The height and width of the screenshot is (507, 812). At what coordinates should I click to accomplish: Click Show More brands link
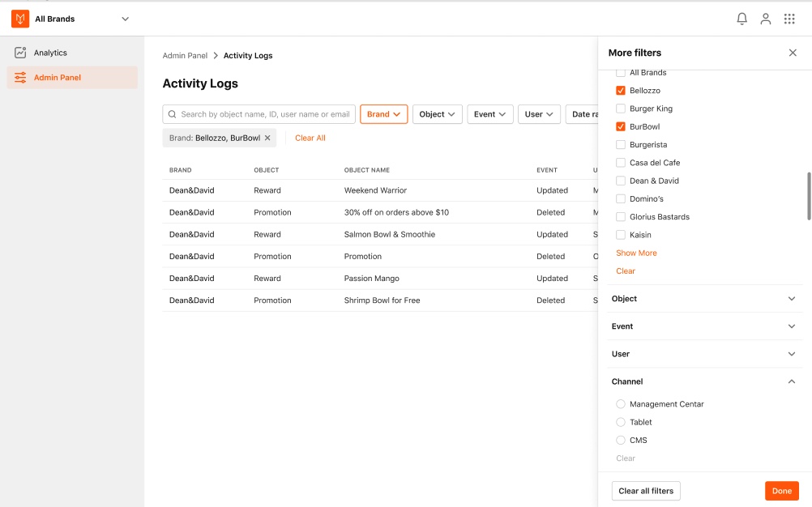(636, 253)
